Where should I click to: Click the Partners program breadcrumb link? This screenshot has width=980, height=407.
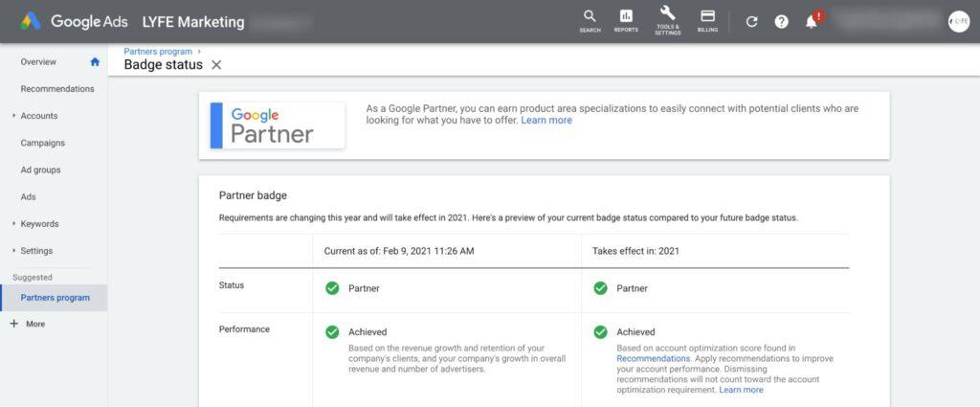click(x=158, y=52)
